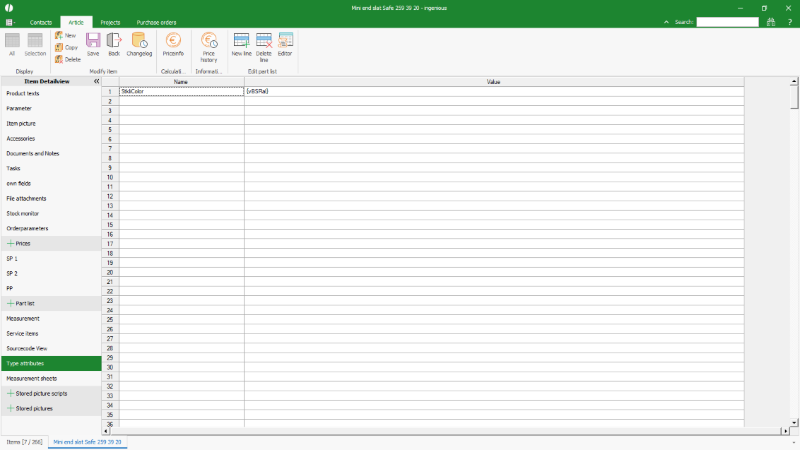800x450 pixels.
Task: Delete the current item
Action: (68, 59)
